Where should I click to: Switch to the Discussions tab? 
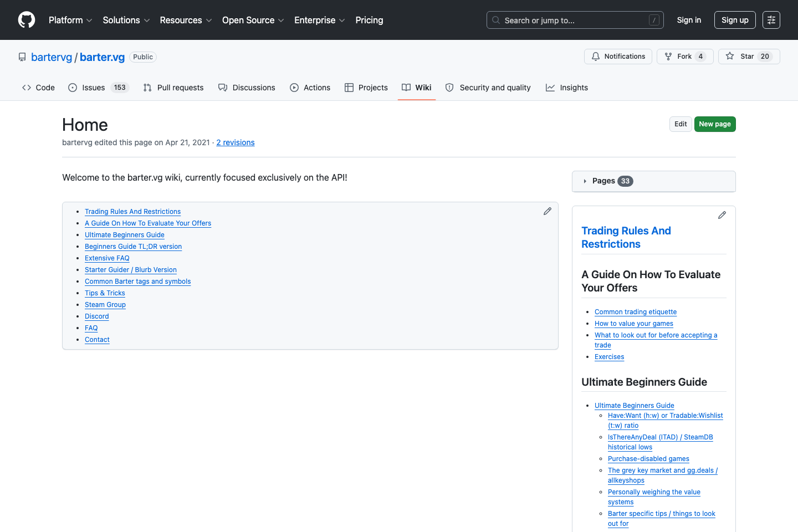tap(247, 87)
